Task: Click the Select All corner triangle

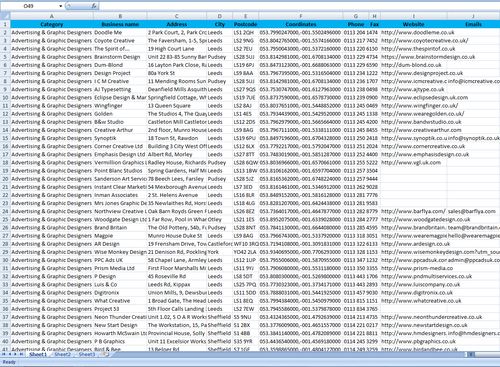Action: [x=5, y=16]
